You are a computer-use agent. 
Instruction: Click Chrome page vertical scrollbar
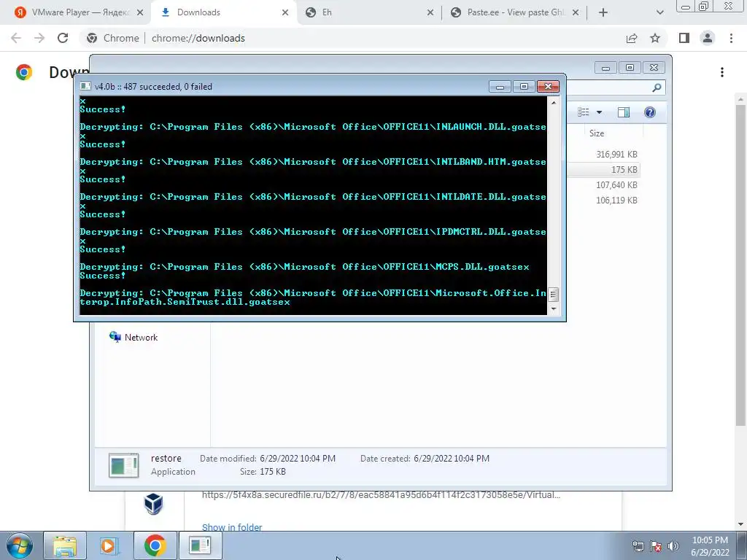pyautogui.click(x=740, y=264)
